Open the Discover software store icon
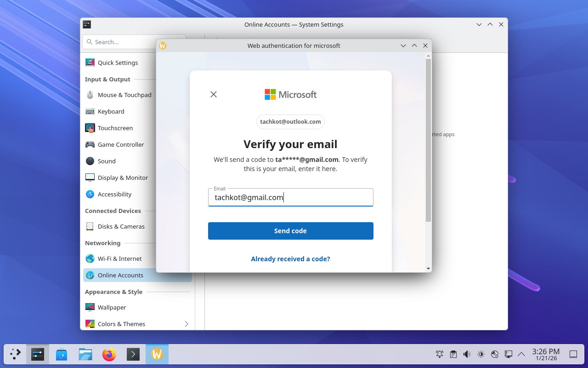Viewport: 588px width, 368px height. [x=62, y=354]
